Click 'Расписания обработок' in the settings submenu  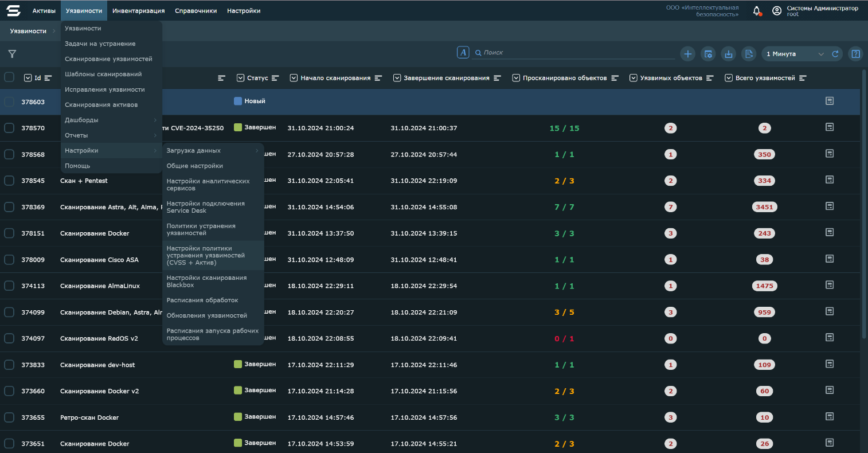(202, 300)
